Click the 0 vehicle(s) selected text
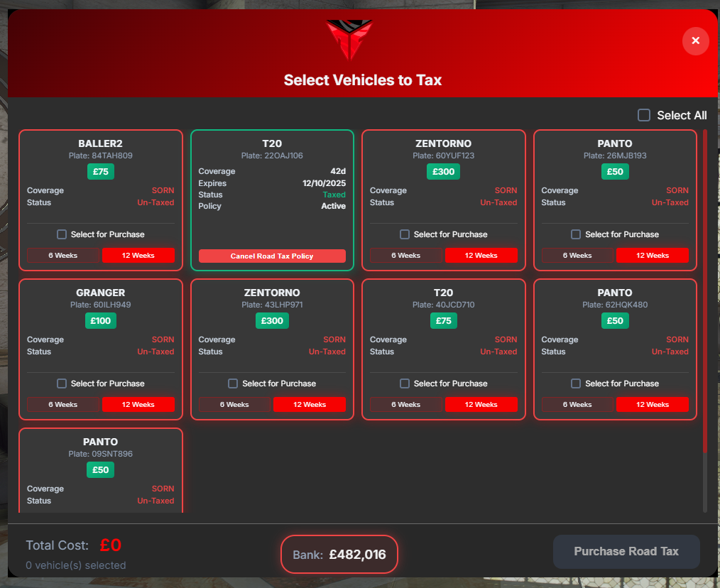Screen dimensions: 720x588 [x=76, y=565]
